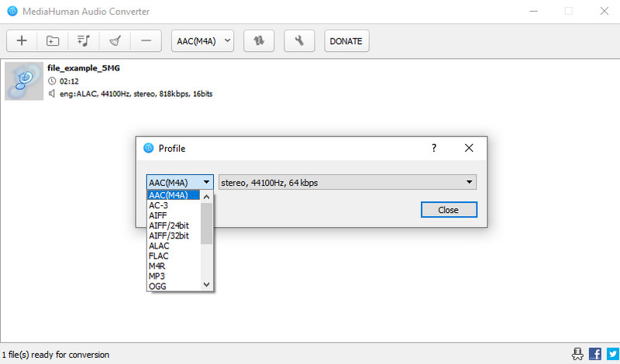Add a folder using the folder icon
Image resolution: width=620 pixels, height=364 pixels.
[53, 41]
